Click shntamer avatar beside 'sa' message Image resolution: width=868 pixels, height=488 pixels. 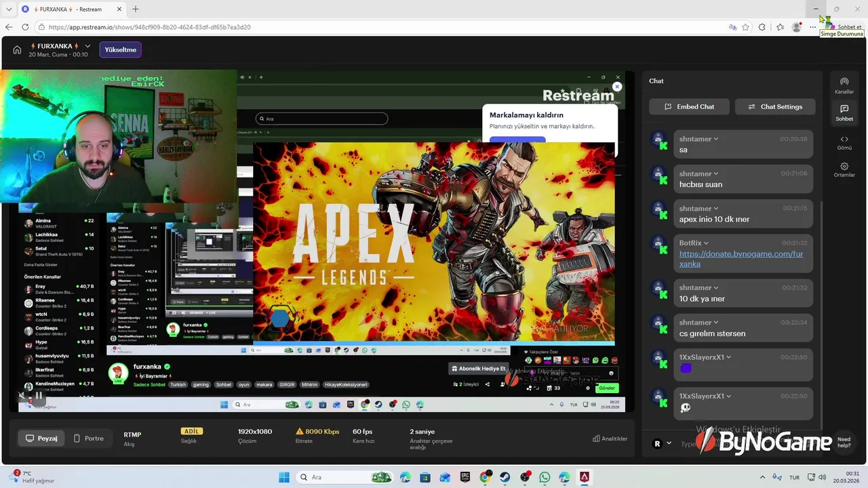click(x=659, y=140)
